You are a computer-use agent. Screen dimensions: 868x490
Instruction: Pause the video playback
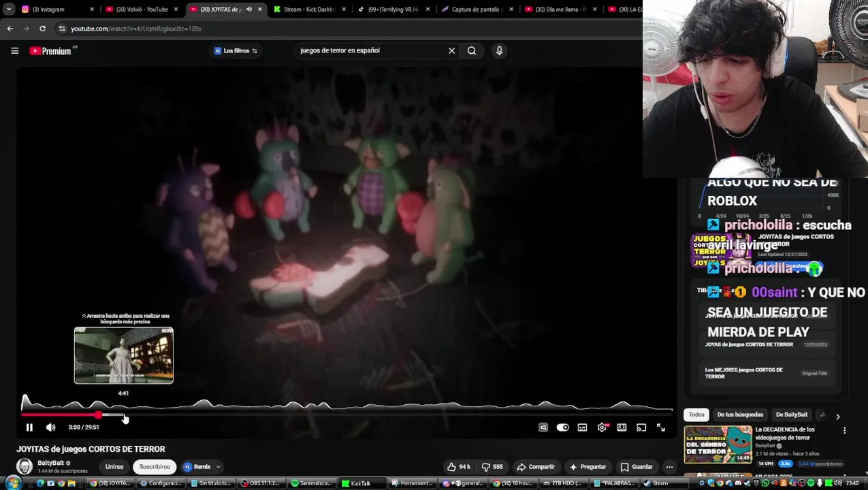tap(29, 427)
